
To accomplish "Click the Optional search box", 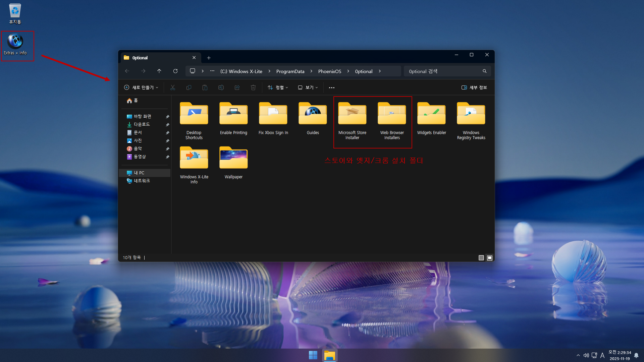I will pyautogui.click(x=443, y=71).
